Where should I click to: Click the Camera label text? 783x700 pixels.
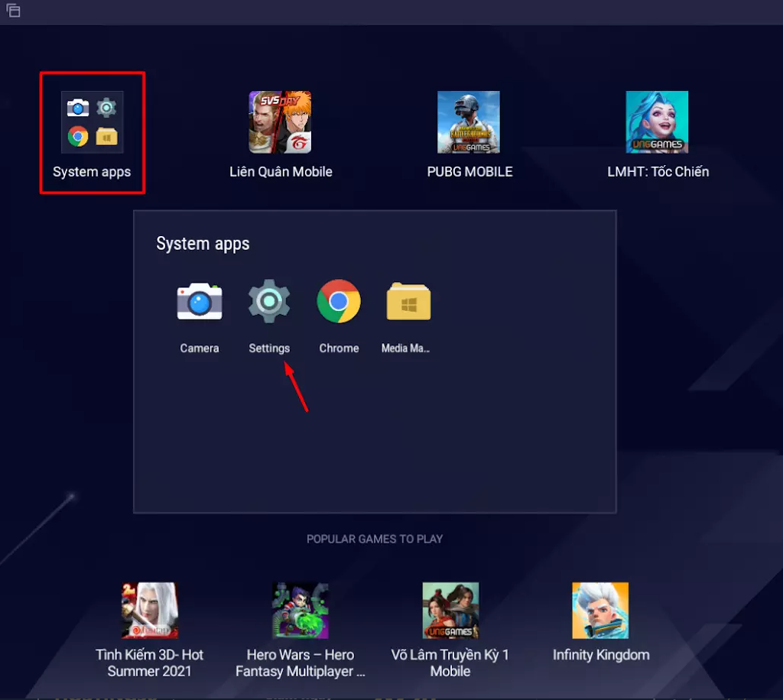pos(200,348)
